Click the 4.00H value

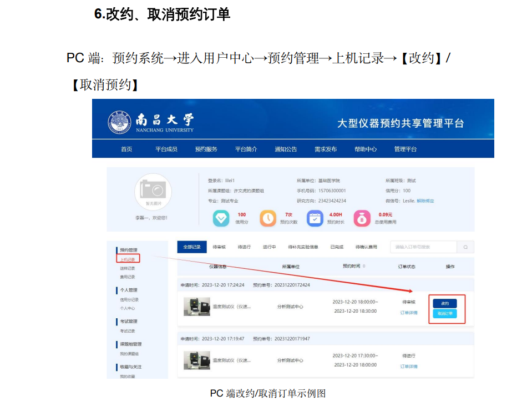coord(336,215)
